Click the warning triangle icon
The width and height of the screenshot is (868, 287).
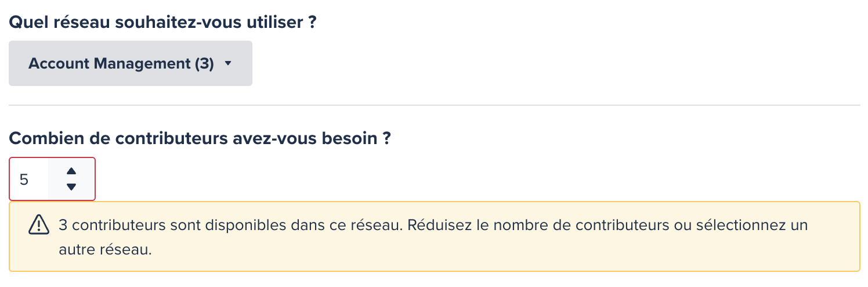39,225
